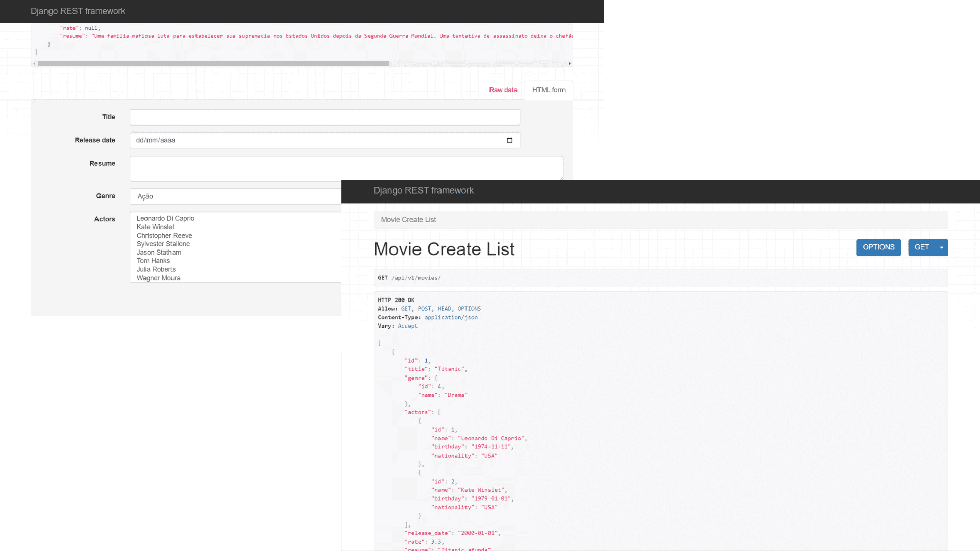Click the OPTIONS button
The height and width of the screenshot is (551, 980).
[878, 247]
